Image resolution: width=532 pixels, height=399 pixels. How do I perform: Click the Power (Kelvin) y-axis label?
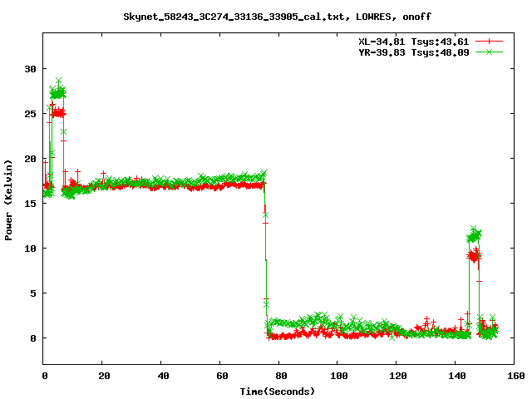(x=8, y=200)
